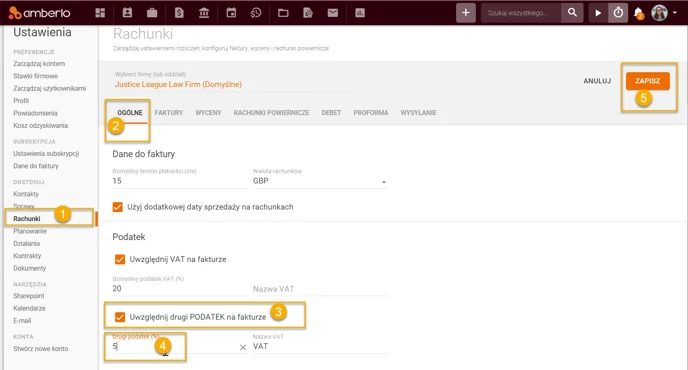Screen dimensions: 688x370
Task: Open the dashboard grid icon
Action: pyautogui.click(x=100, y=13)
